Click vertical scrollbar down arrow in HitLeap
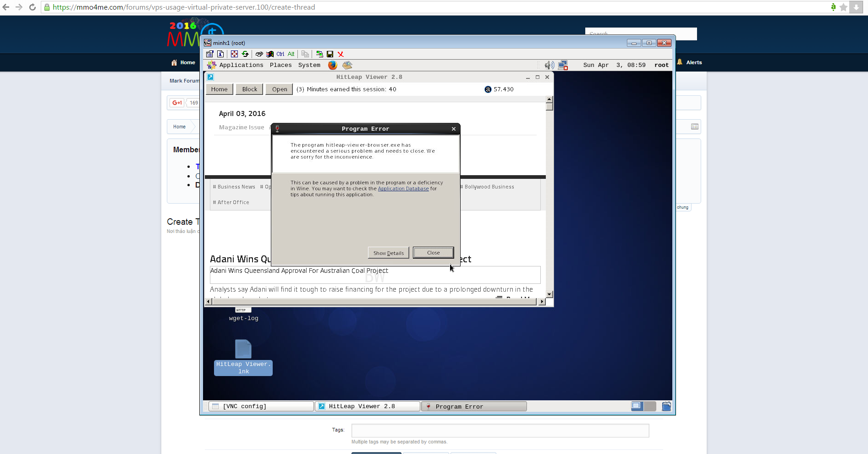The width and height of the screenshot is (868, 454). tap(549, 294)
